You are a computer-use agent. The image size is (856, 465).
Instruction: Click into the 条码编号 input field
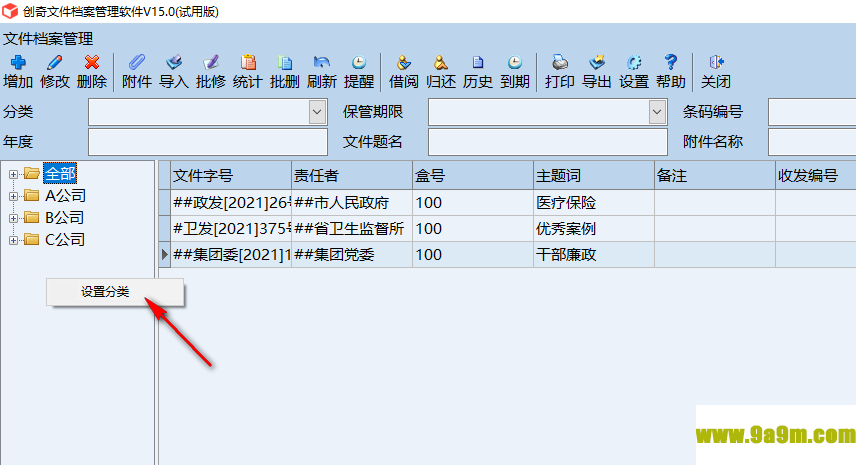tap(812, 112)
